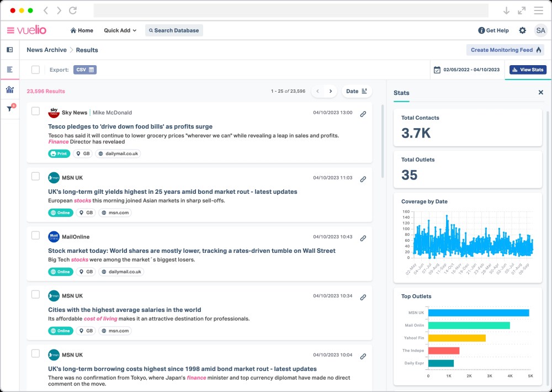Expand the Quick Add dropdown
The image size is (552, 392).
pos(120,30)
